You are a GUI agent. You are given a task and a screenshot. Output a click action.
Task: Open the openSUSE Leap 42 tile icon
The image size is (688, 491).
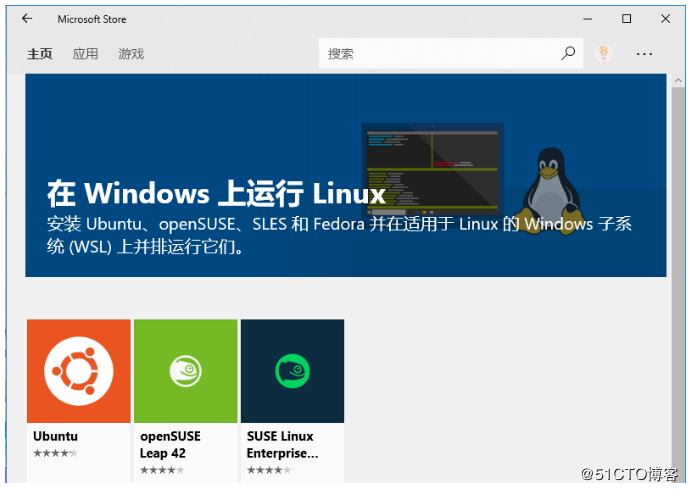pyautogui.click(x=186, y=371)
